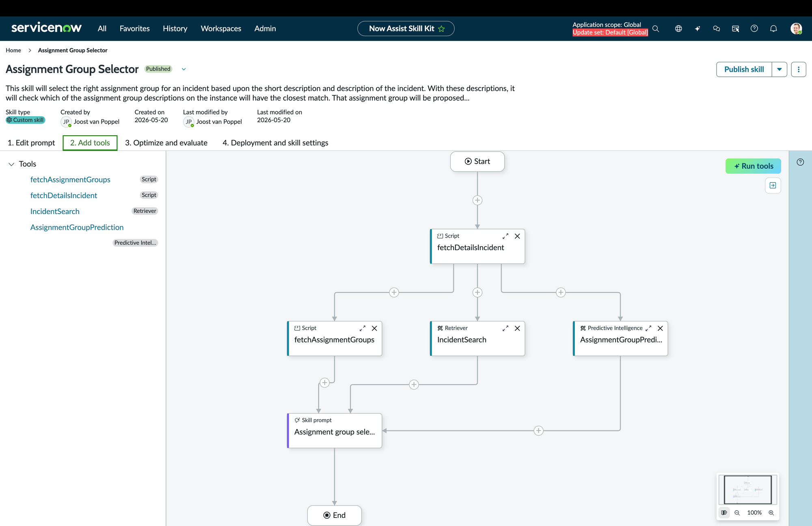Open the more actions kebab menu
This screenshot has width=812, height=526.
coord(799,69)
